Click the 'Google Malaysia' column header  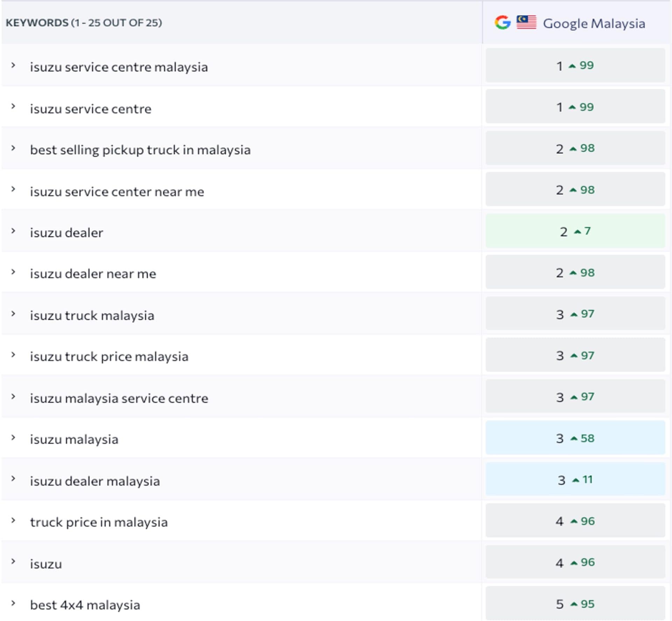coord(594,23)
